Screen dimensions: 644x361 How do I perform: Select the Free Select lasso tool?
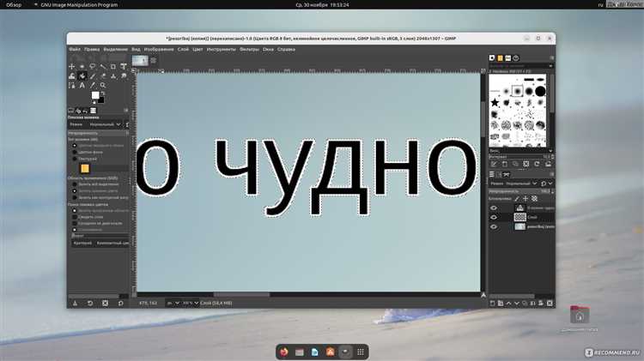[93, 67]
